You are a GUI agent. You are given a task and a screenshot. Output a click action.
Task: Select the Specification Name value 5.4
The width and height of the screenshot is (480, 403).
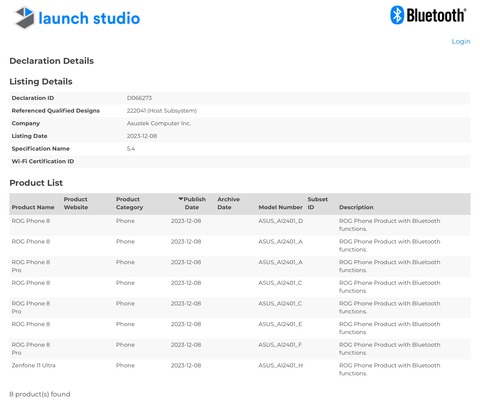[131, 149]
